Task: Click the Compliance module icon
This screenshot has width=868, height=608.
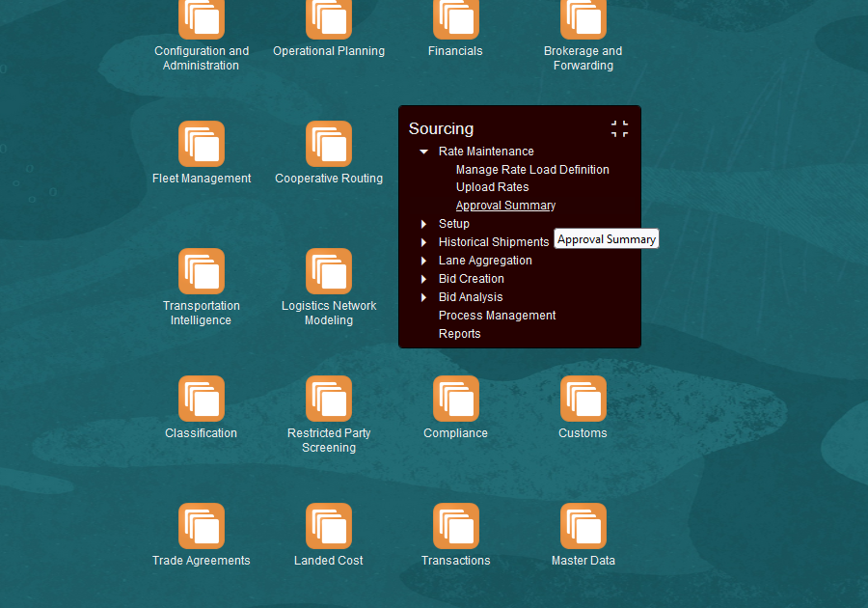Action: [456, 399]
